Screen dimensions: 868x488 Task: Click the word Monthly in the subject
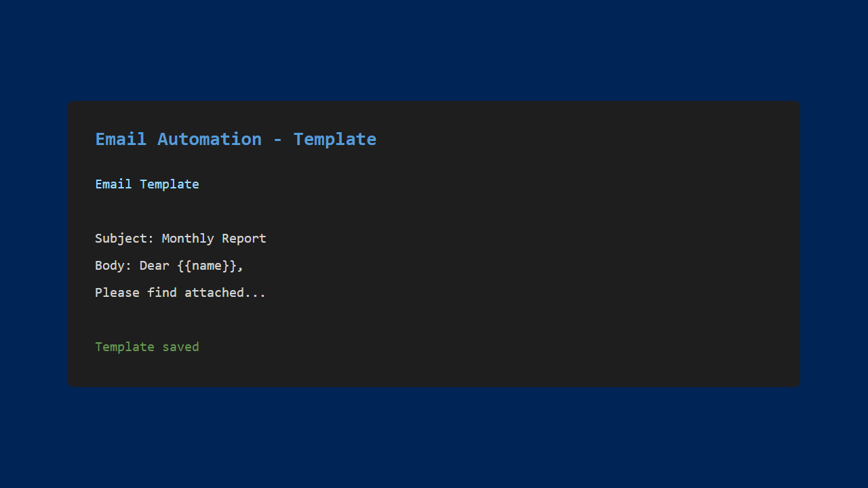[188, 239]
